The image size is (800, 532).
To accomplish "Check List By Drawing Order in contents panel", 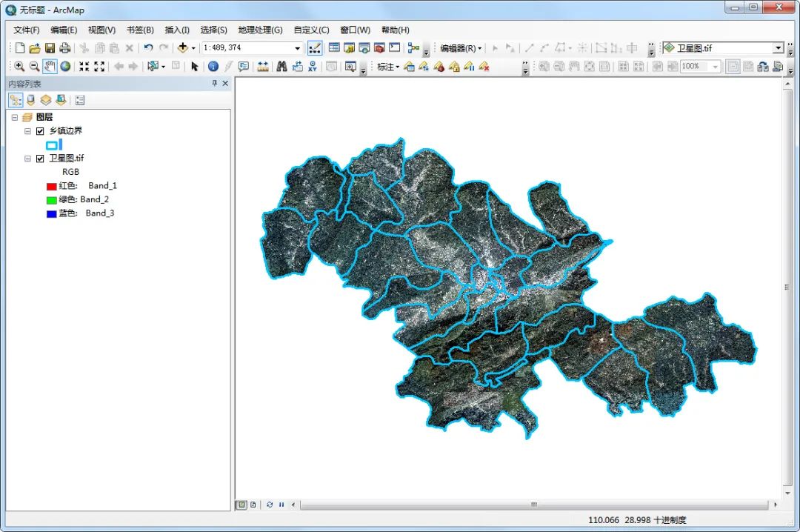I will click(16, 100).
